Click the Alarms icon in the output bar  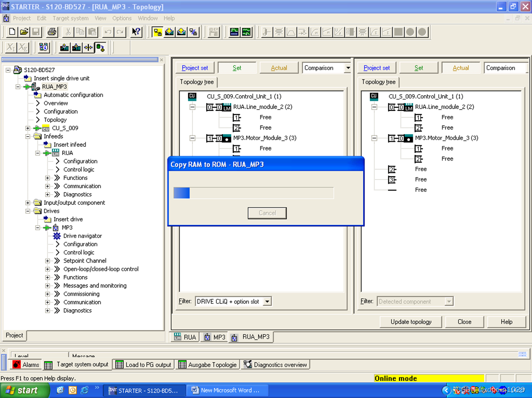[x=16, y=364]
